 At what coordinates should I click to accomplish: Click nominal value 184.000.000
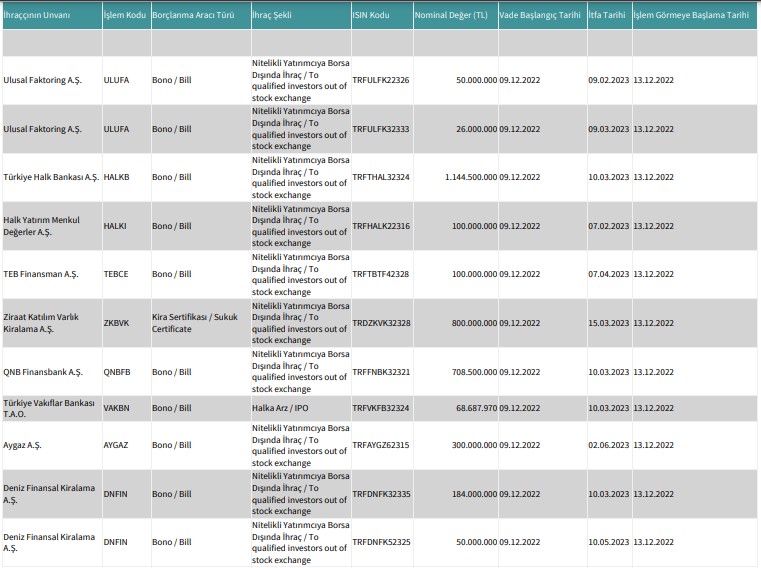tap(475, 494)
